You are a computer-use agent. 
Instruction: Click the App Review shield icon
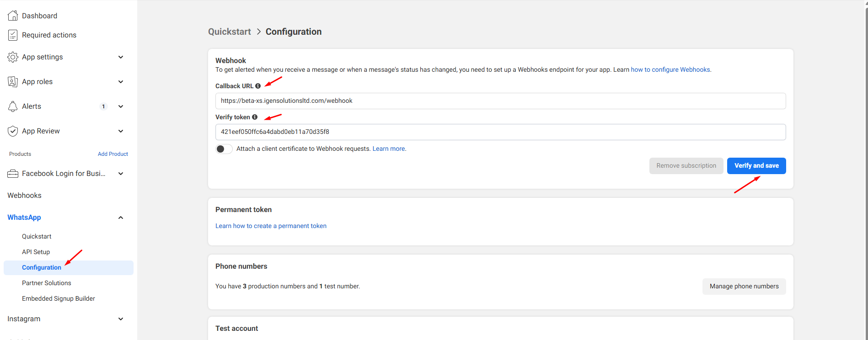coord(13,131)
